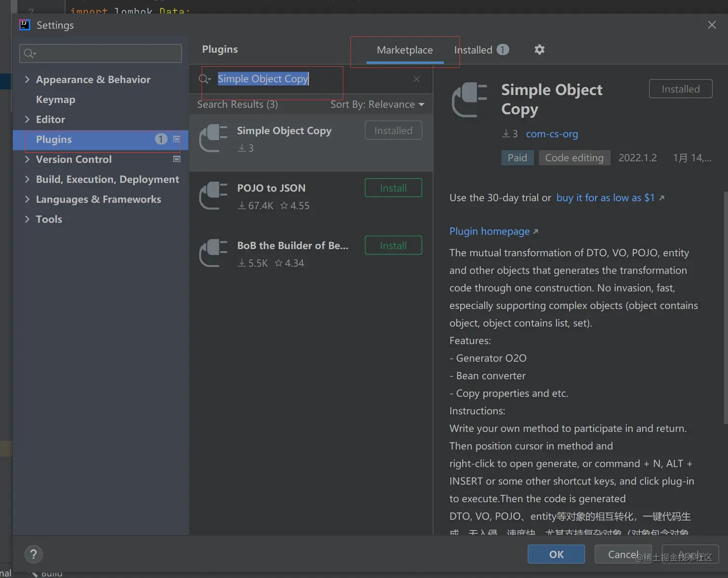Click the BoB the Builder plugin icon
Image resolution: width=728 pixels, height=578 pixels.
click(x=213, y=253)
